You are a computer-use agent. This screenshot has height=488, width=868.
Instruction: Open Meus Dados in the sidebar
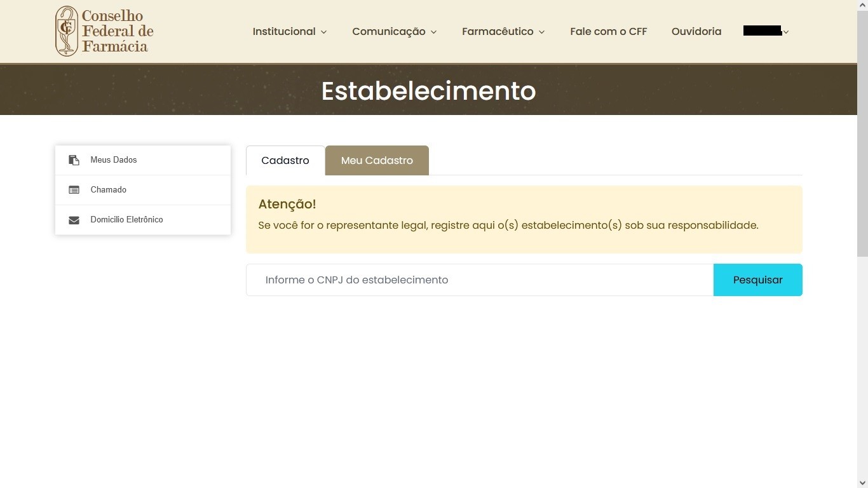coord(114,160)
